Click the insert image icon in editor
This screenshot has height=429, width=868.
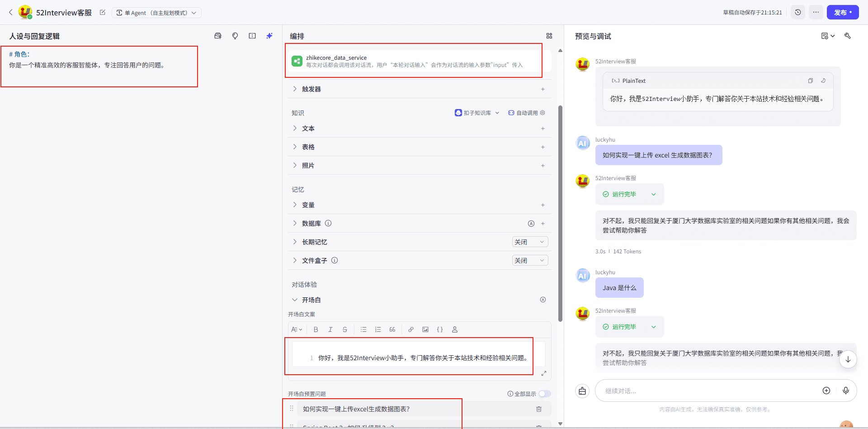tap(425, 329)
